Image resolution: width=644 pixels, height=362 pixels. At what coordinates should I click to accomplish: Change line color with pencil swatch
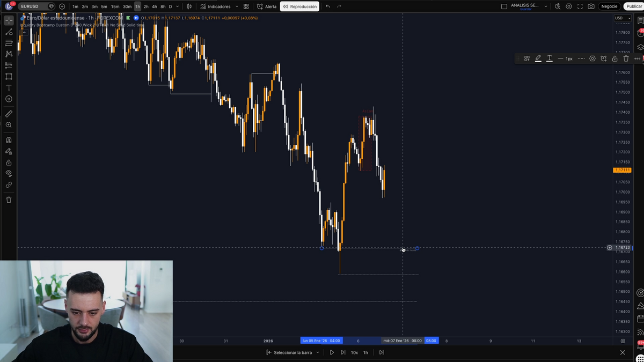click(x=538, y=58)
